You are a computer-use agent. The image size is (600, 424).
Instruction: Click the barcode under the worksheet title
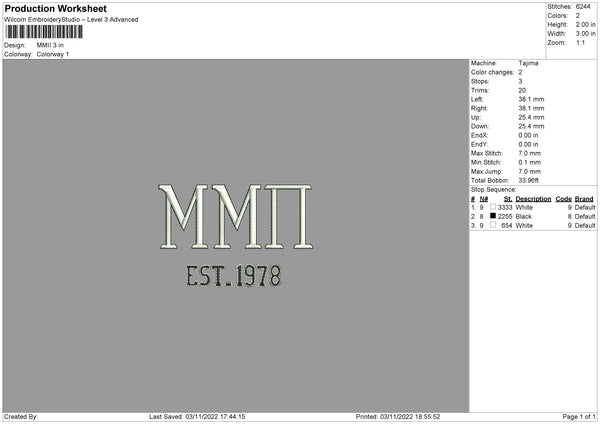(44, 31)
